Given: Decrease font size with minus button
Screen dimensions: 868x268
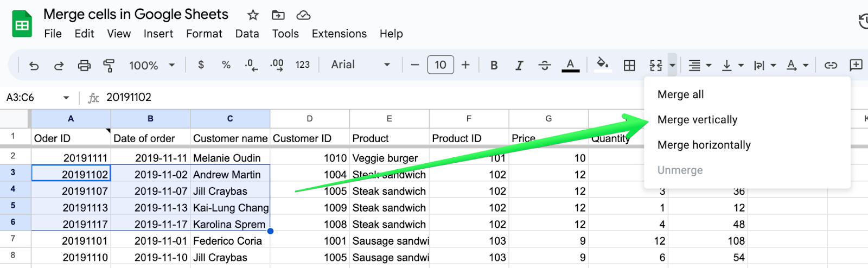Looking at the screenshot, I should click(x=415, y=65).
